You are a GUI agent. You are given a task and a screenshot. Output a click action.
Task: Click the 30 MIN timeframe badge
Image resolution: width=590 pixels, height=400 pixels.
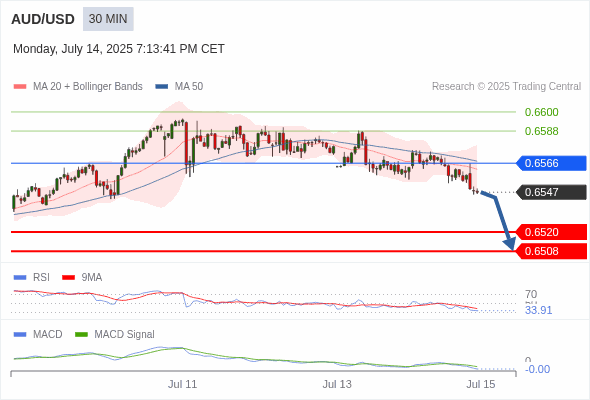pos(108,19)
